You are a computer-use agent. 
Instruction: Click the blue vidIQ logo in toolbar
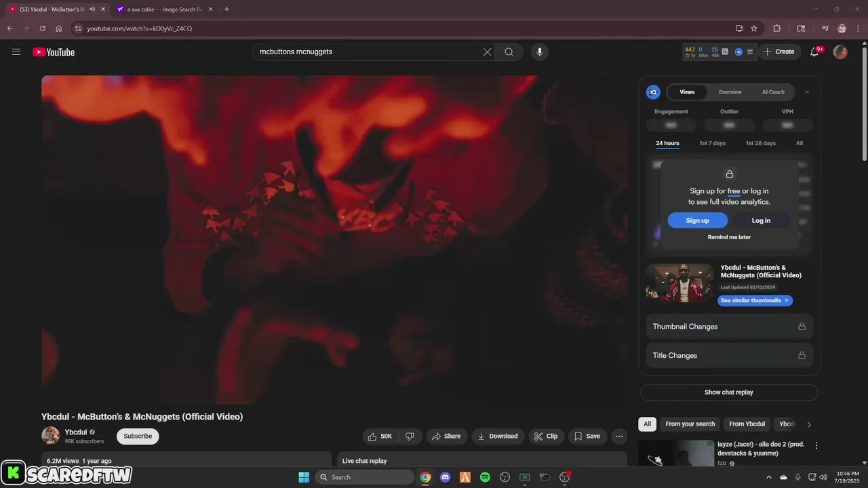click(738, 52)
